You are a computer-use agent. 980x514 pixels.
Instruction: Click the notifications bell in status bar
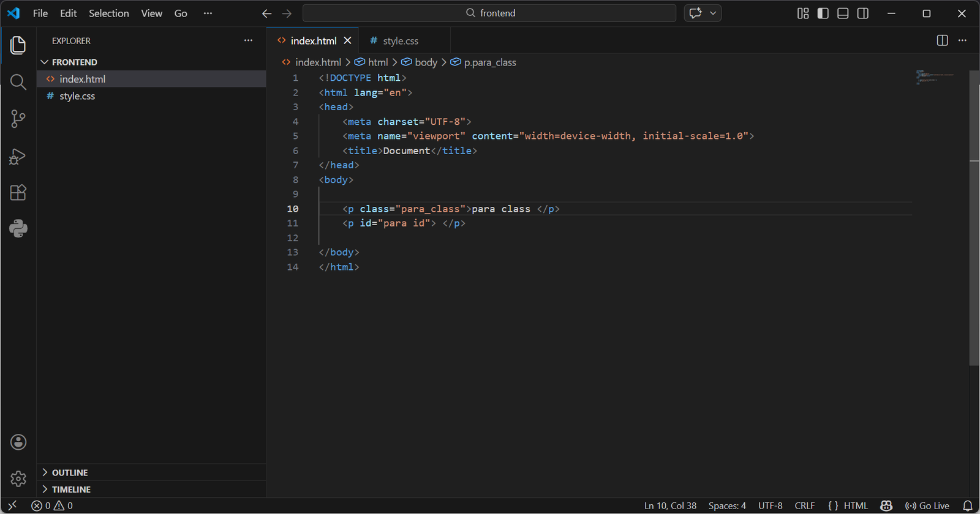tap(968, 505)
